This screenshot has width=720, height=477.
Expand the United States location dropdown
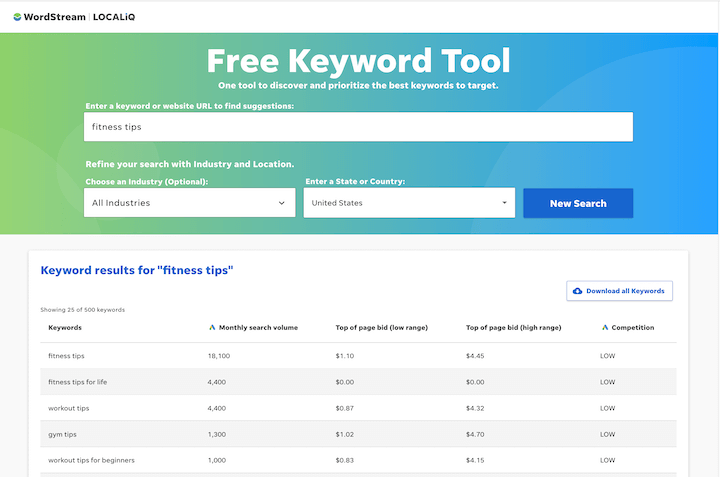409,203
